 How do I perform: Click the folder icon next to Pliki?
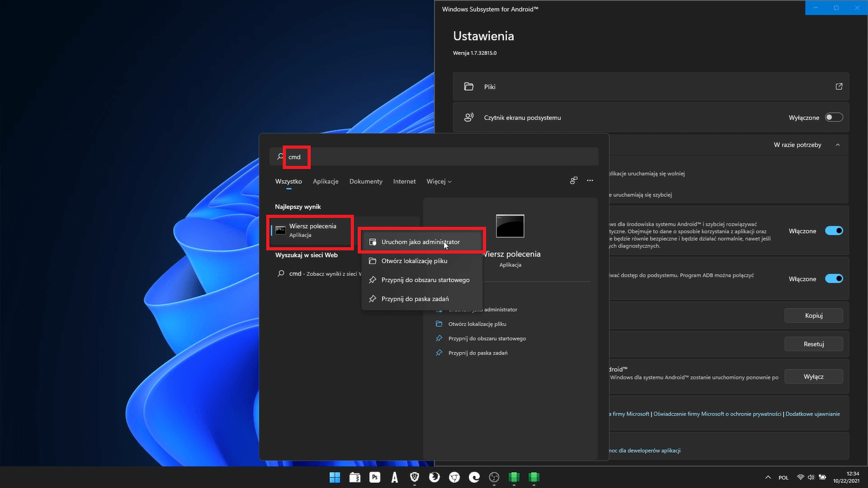coord(469,86)
